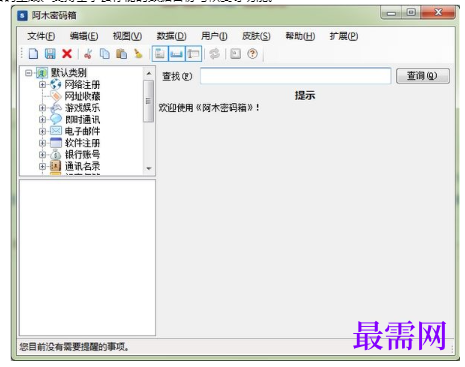
Task: Open the 数据(D) menu
Action: tap(171, 36)
